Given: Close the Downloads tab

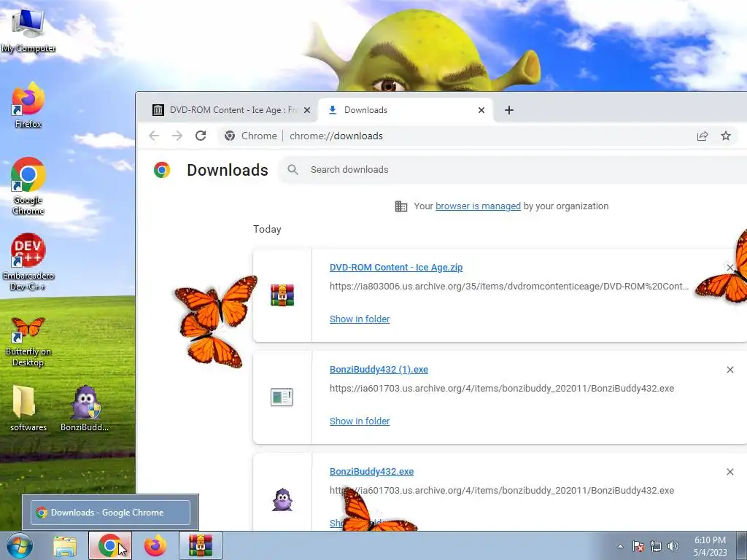Looking at the screenshot, I should point(481,110).
